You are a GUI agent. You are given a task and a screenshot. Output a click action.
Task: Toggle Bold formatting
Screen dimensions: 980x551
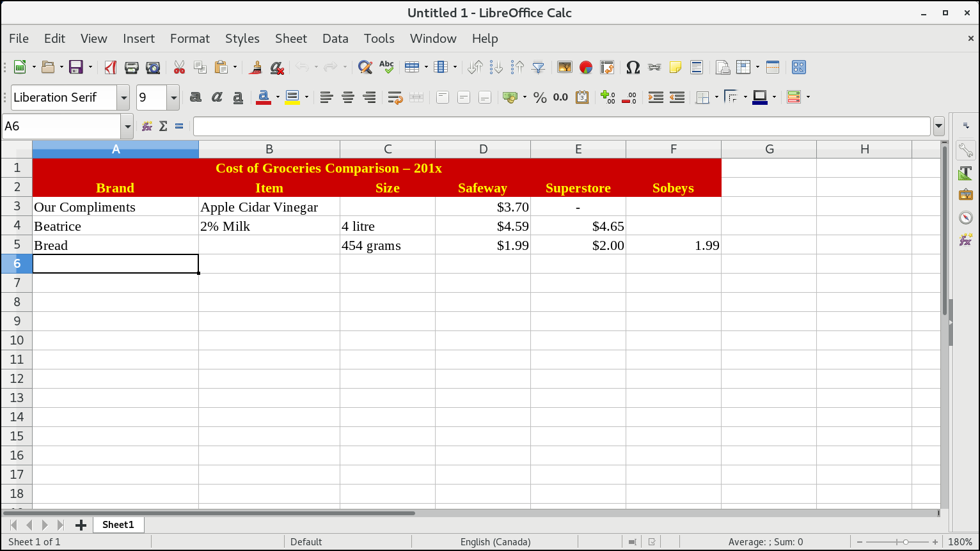(x=196, y=97)
